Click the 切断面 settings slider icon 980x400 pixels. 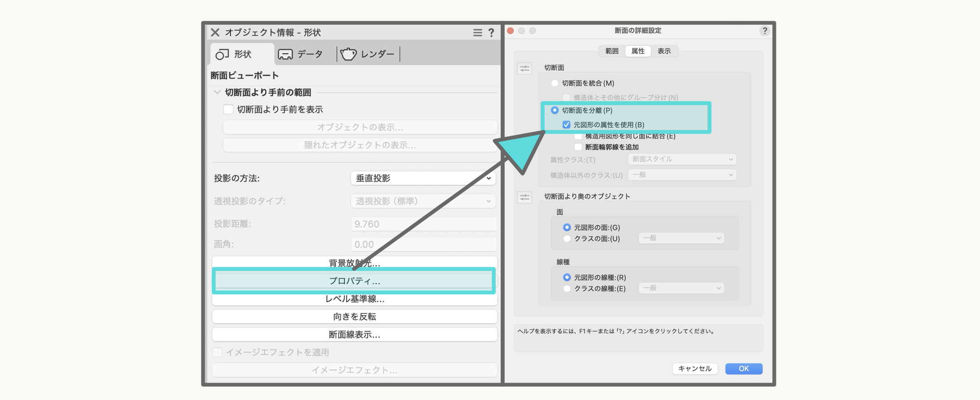525,69
